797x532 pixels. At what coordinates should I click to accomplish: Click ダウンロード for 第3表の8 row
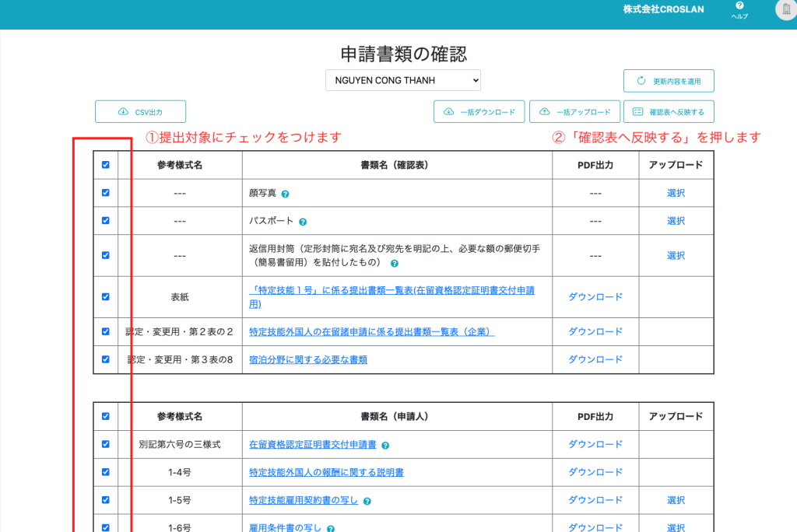point(595,359)
